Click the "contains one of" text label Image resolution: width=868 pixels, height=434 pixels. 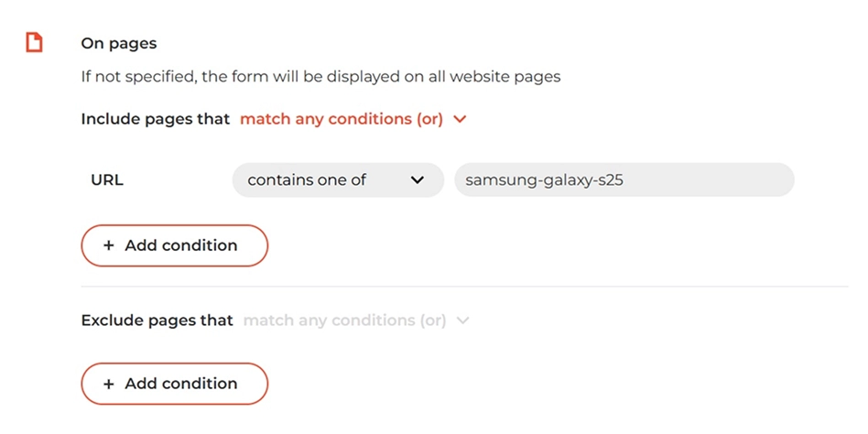[x=307, y=179]
